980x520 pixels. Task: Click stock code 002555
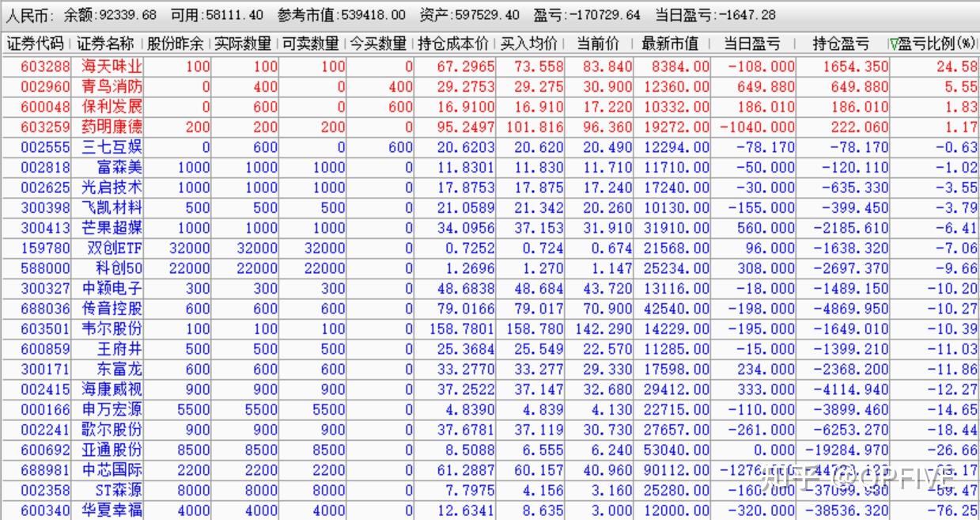click(45, 147)
